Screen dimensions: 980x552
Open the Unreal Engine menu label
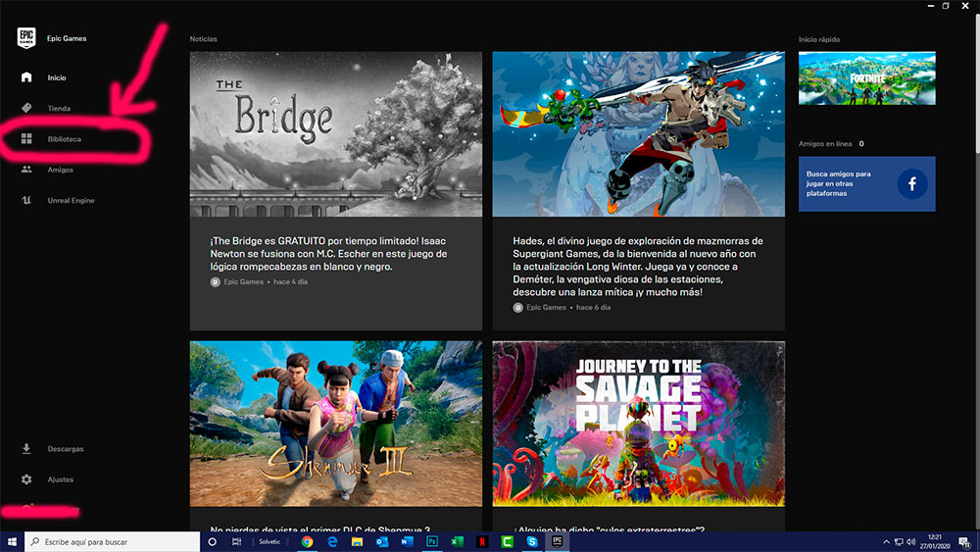[x=71, y=200]
